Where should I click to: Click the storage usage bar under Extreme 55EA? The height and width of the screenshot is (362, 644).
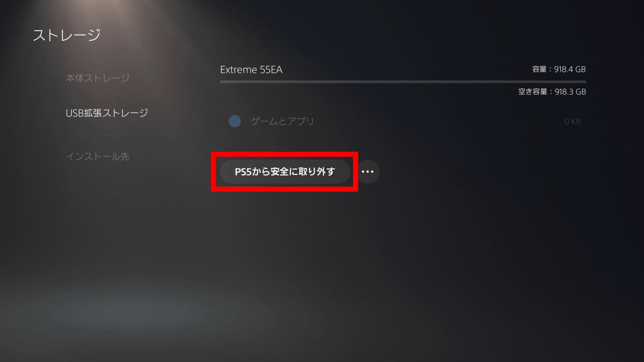pos(403,82)
